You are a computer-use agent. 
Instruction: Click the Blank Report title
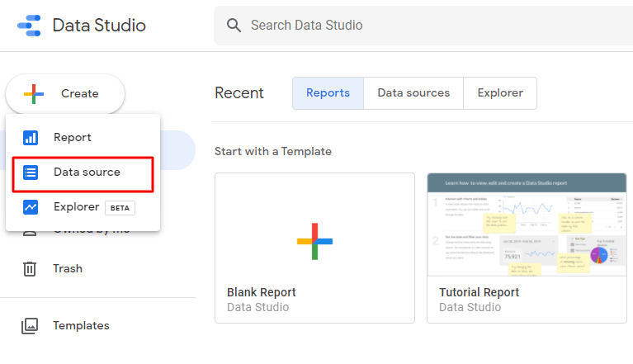[261, 292]
